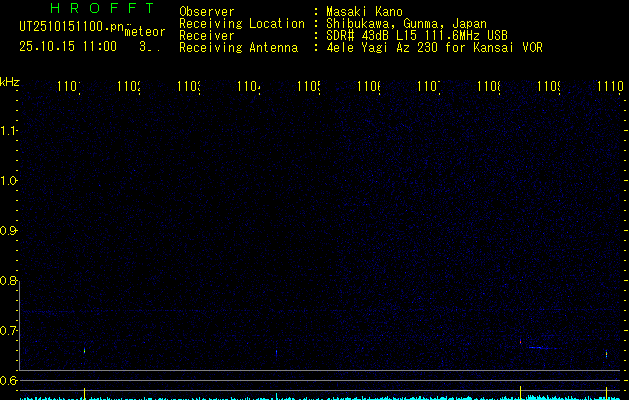Click the kHz axis unit label
Screen dimensions: 629x400
(x=10, y=82)
